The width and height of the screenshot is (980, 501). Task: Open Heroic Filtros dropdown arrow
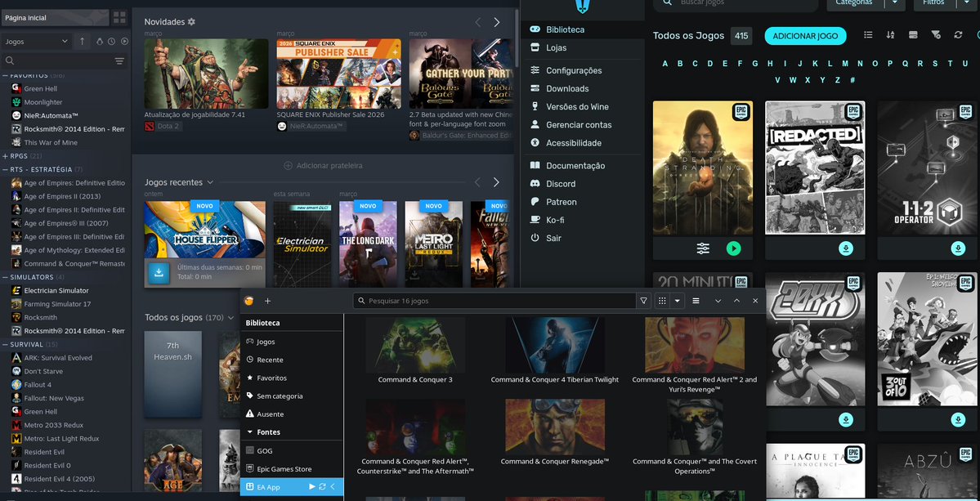click(965, 2)
